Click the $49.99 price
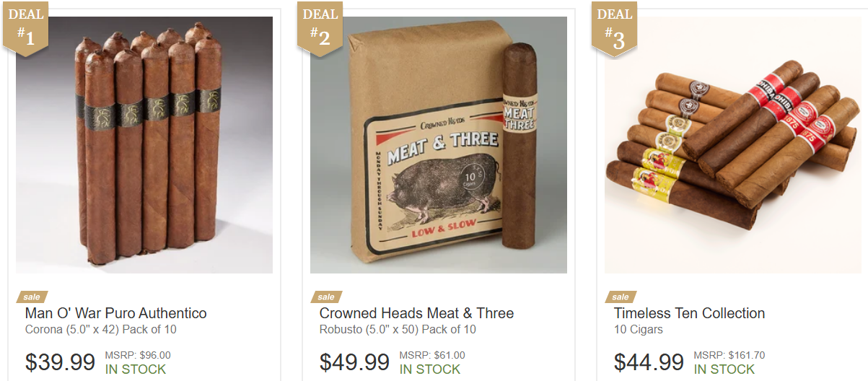Screen dimensions: 868x381 pos(354,362)
